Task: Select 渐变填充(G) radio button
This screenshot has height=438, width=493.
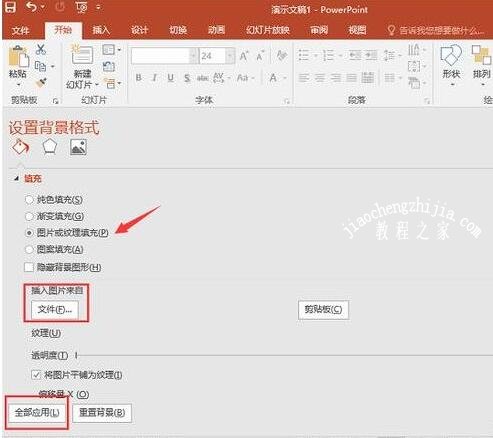Action: coord(29,216)
